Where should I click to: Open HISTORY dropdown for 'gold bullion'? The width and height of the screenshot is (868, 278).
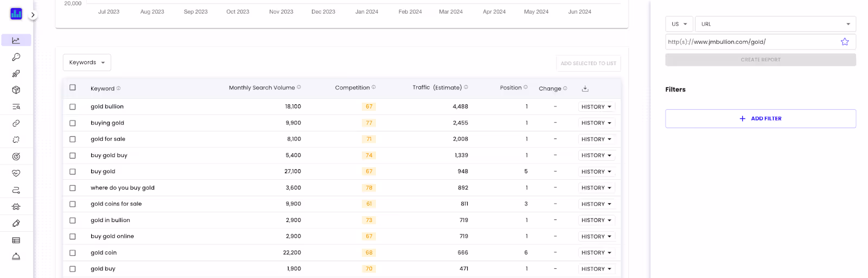point(596,107)
